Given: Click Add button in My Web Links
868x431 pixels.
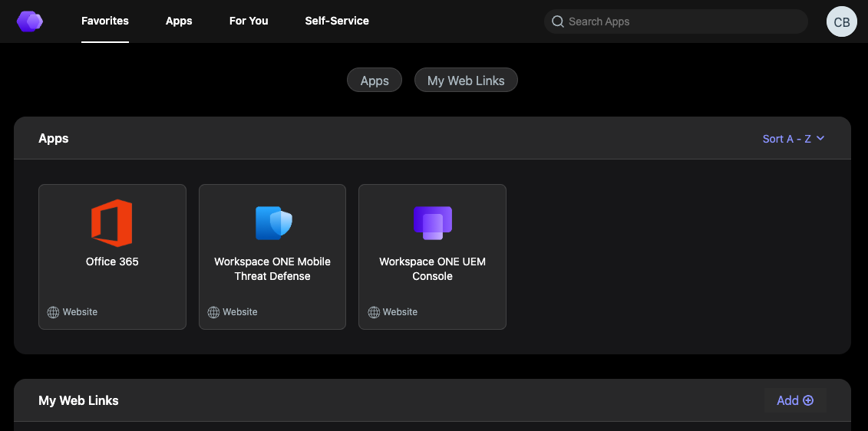Looking at the screenshot, I should pyautogui.click(x=794, y=400).
